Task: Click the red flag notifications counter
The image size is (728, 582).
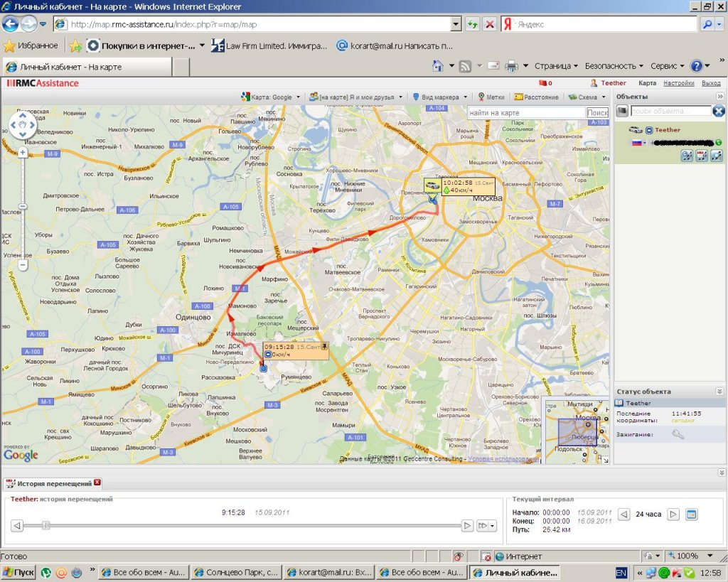Action: point(545,83)
